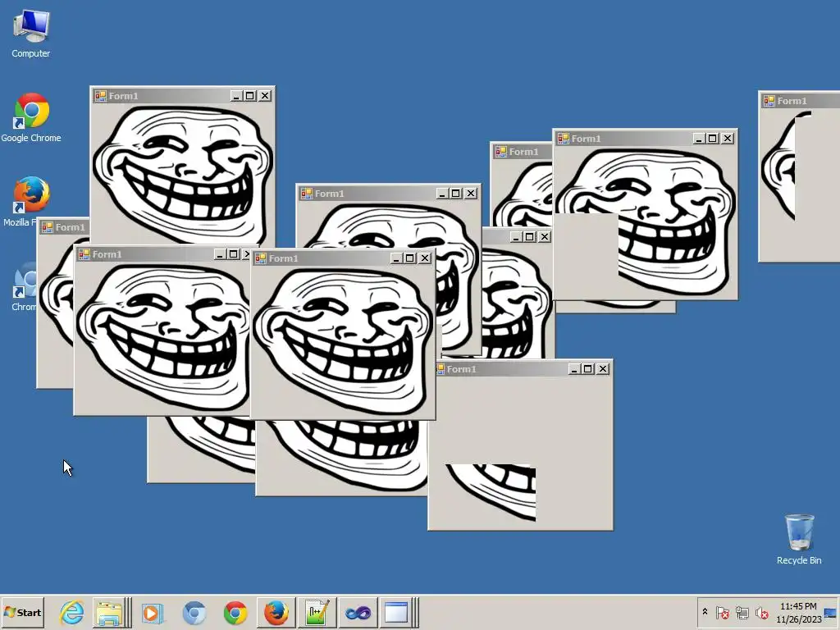Maximize the Form1 window beside the Google Chrome icon

(x=250, y=96)
